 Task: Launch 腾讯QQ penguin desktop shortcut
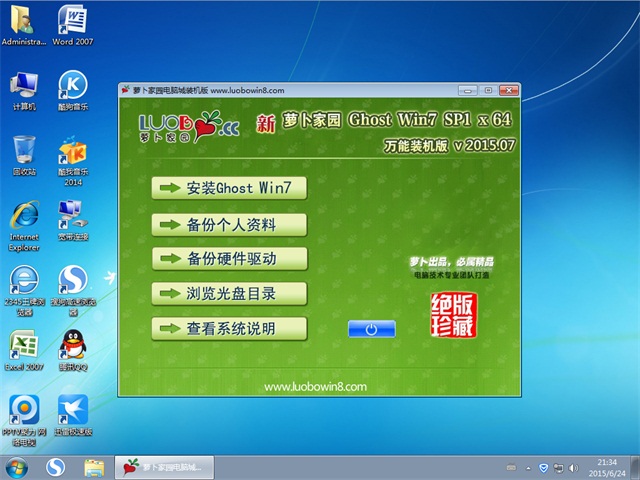pos(73,350)
